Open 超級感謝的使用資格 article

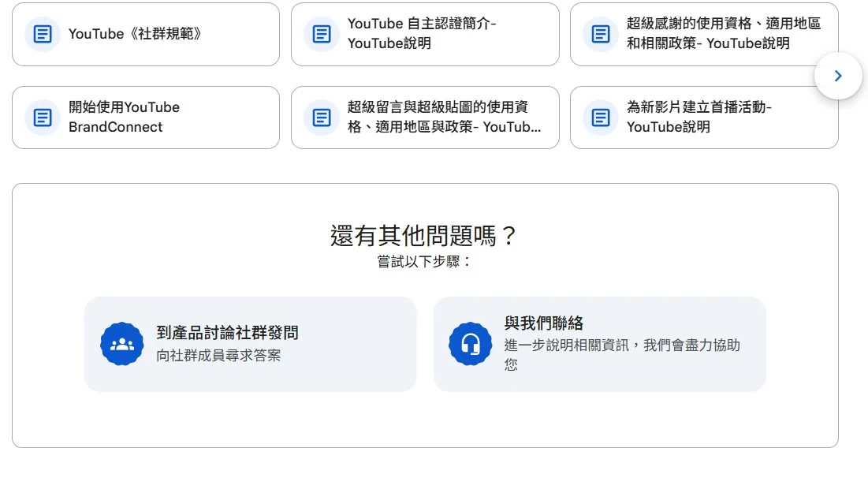[x=704, y=35]
